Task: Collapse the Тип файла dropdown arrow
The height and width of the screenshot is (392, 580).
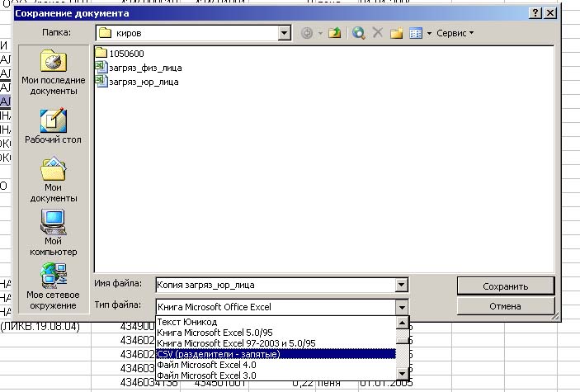Action: point(402,306)
